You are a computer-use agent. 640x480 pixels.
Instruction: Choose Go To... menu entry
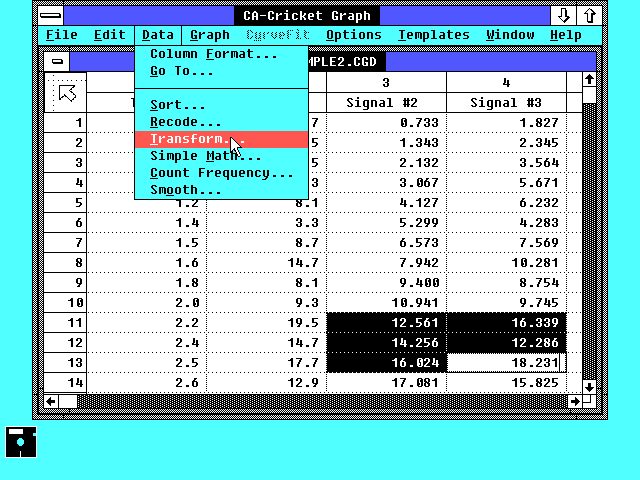pyautogui.click(x=221, y=71)
